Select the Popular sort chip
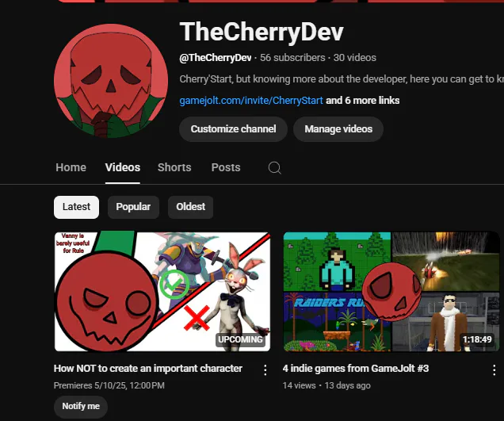The image size is (504, 421). tap(133, 207)
